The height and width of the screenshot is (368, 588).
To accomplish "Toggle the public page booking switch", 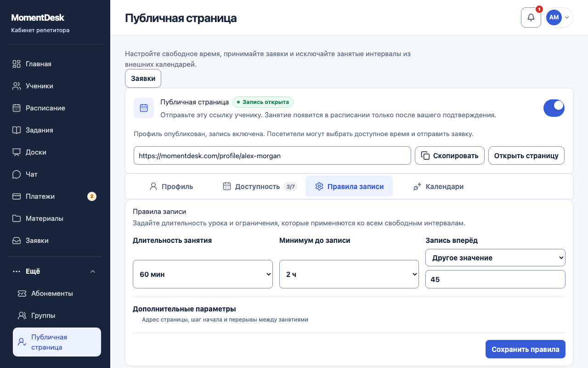I will [554, 108].
